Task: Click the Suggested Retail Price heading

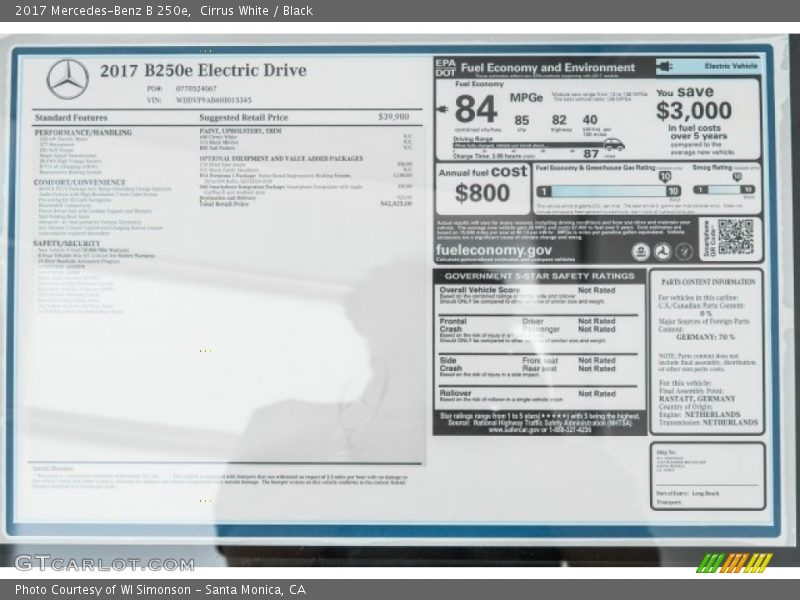Action: [243, 117]
